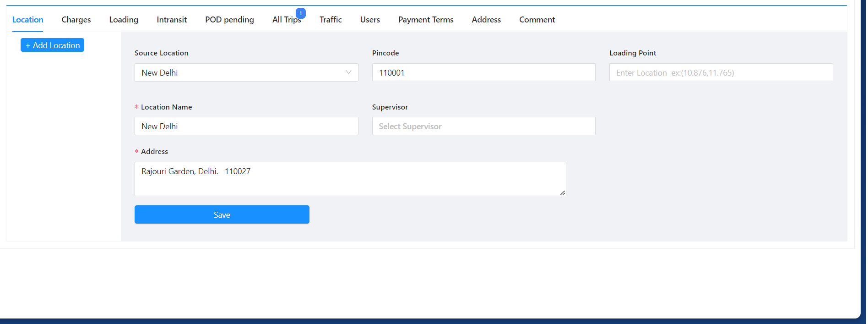Screen dimensions: 868x324
Task: Open the Address tab
Action: pyautogui.click(x=486, y=20)
